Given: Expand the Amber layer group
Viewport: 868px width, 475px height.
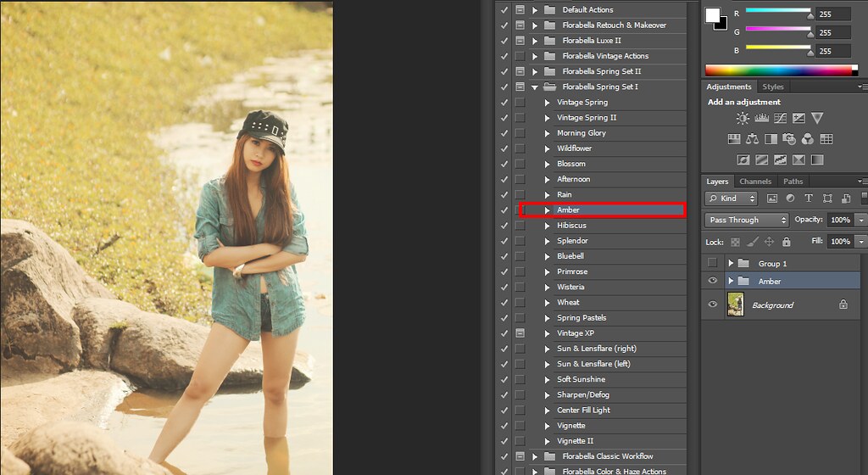Looking at the screenshot, I should [x=731, y=281].
